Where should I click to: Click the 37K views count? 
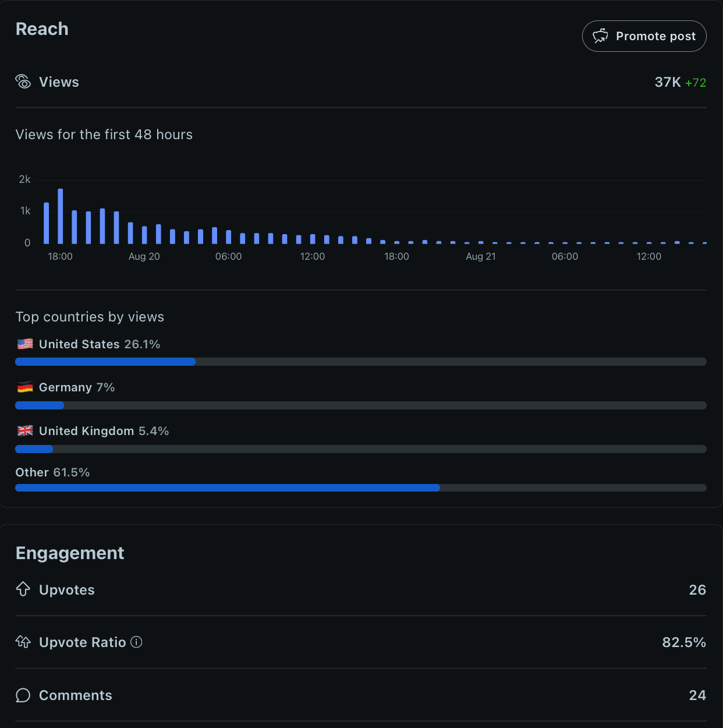pyautogui.click(x=667, y=82)
